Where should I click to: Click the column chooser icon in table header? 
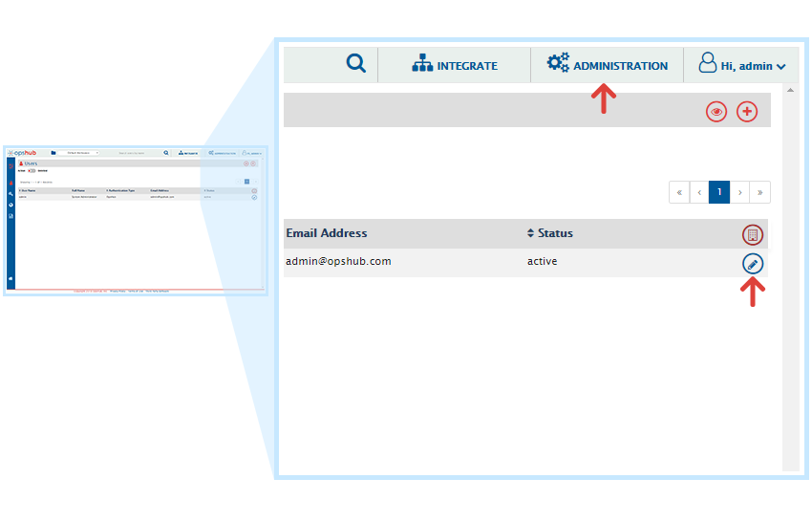coord(753,234)
